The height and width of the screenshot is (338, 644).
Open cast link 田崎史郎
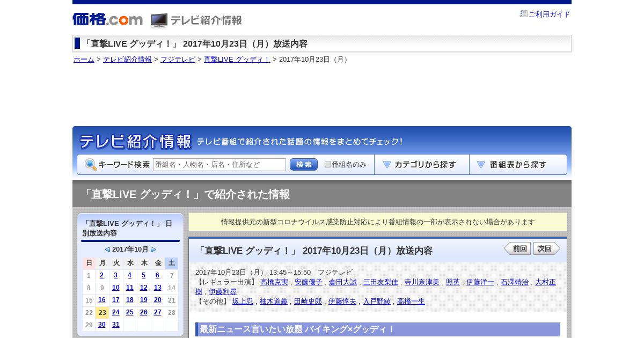[308, 302]
